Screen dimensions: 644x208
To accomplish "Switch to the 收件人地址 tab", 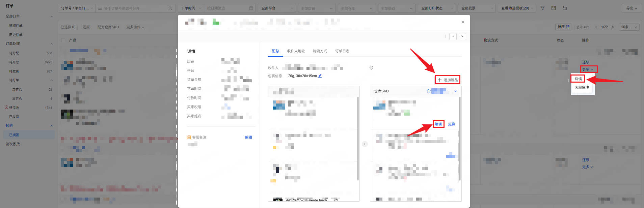I will (x=296, y=51).
